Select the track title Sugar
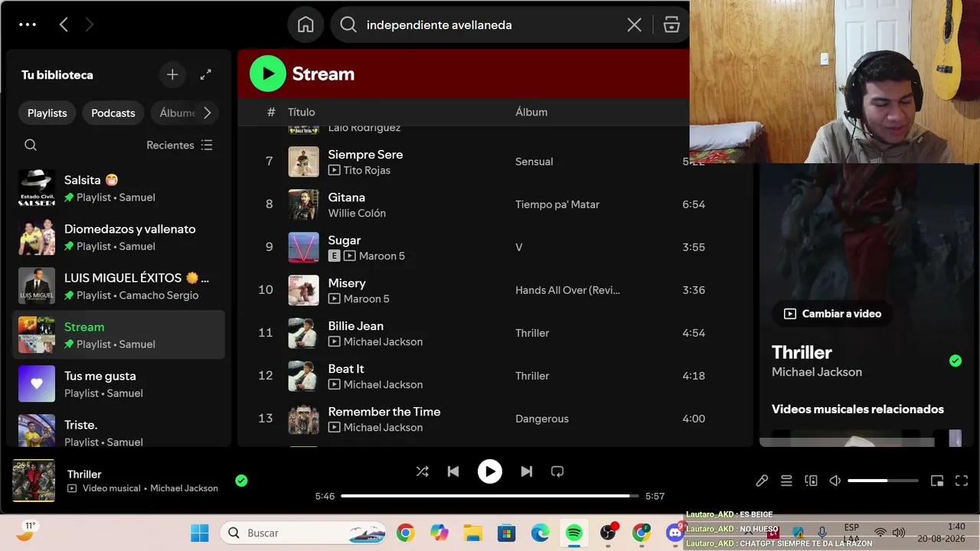 click(345, 240)
